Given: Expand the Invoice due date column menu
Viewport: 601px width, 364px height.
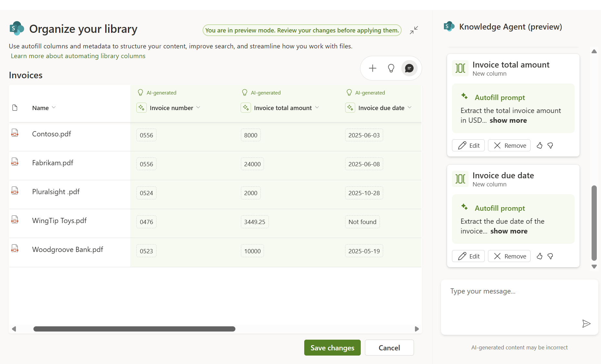Looking at the screenshot, I should click(409, 107).
